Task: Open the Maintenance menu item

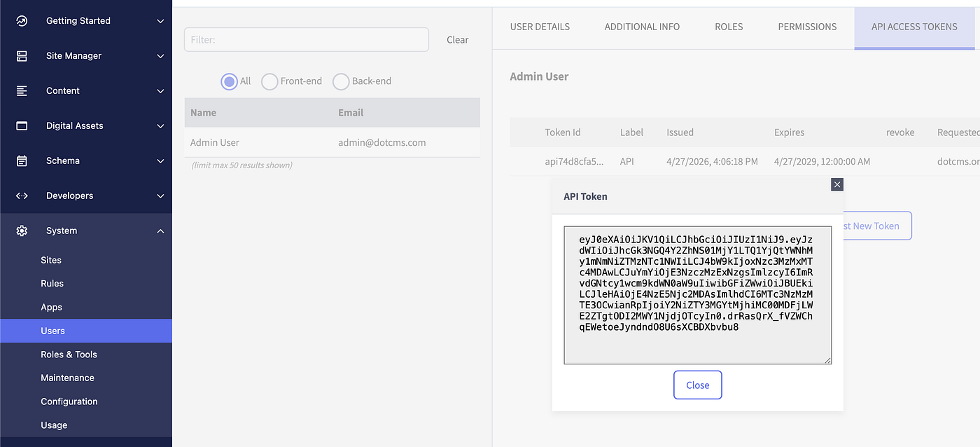Action: click(x=85, y=378)
